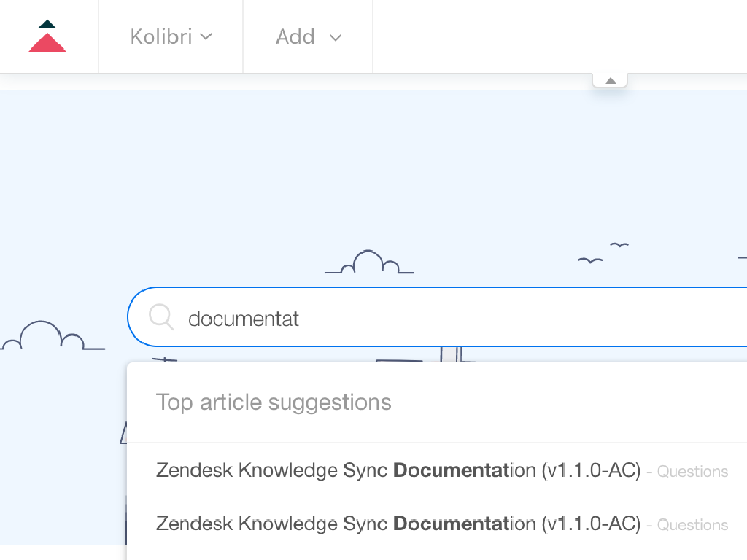The image size is (747, 560).
Task: Open the first Zendesk Knowledge Sync Documentation suggestion
Action: click(398, 471)
